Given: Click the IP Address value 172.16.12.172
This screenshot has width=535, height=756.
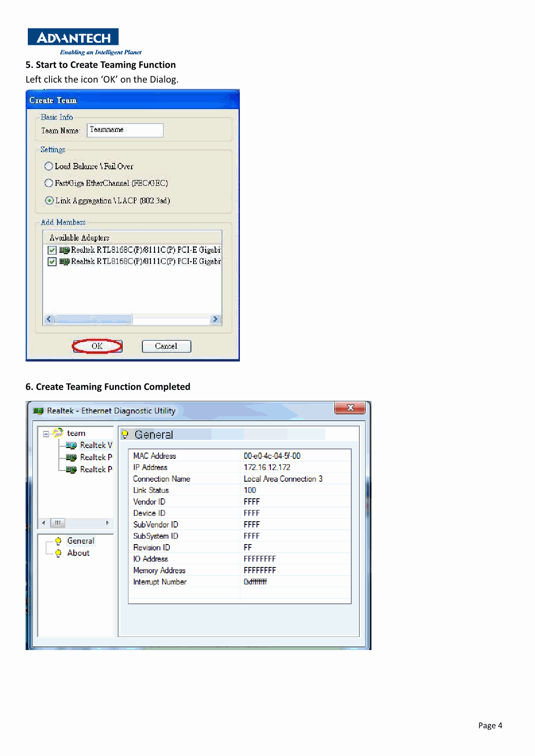Looking at the screenshot, I should click(267, 467).
